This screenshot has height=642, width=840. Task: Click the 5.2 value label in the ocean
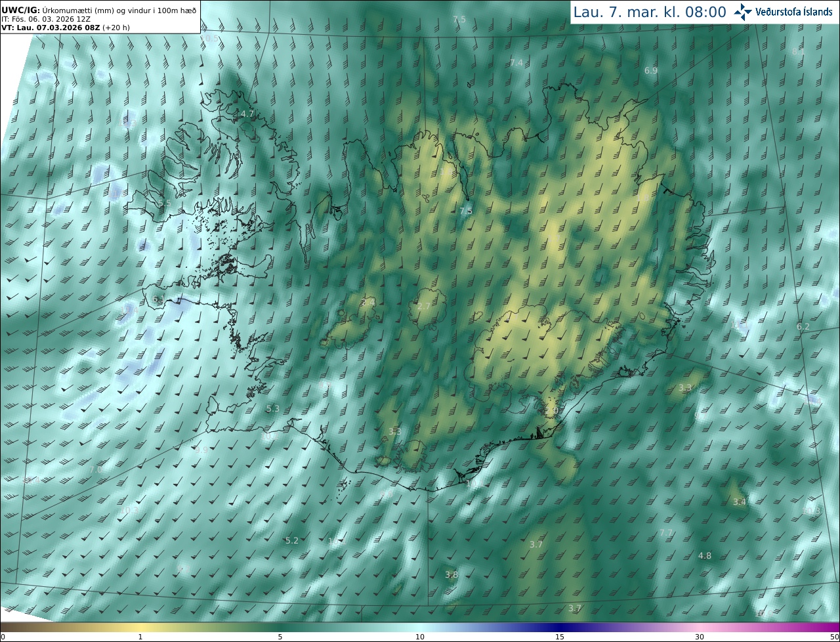(292, 540)
